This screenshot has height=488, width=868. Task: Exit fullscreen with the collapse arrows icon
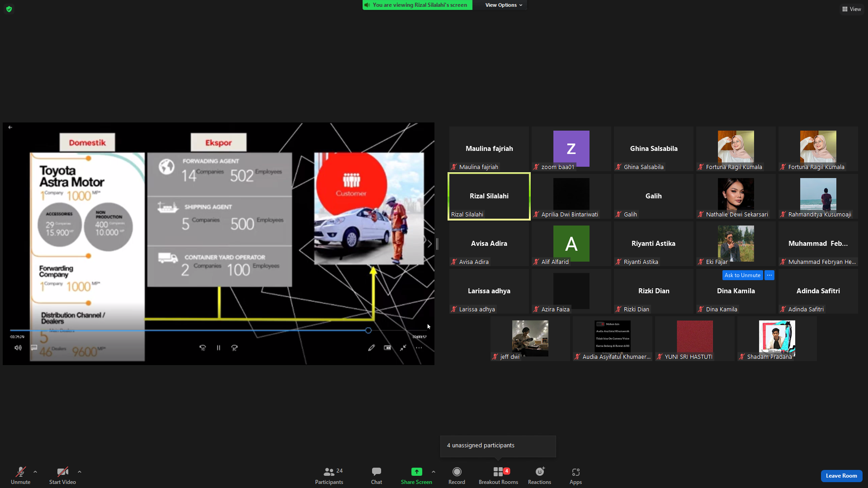click(x=403, y=347)
